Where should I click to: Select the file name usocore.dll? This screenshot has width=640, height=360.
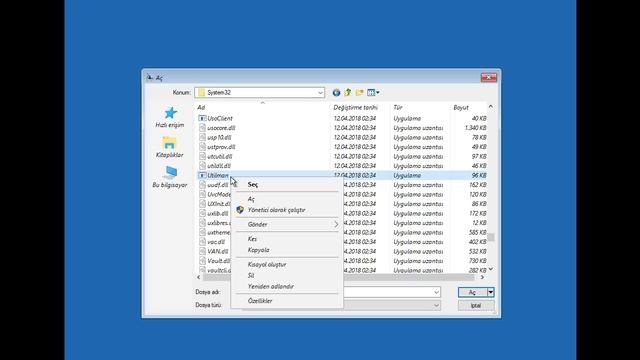[221, 128]
